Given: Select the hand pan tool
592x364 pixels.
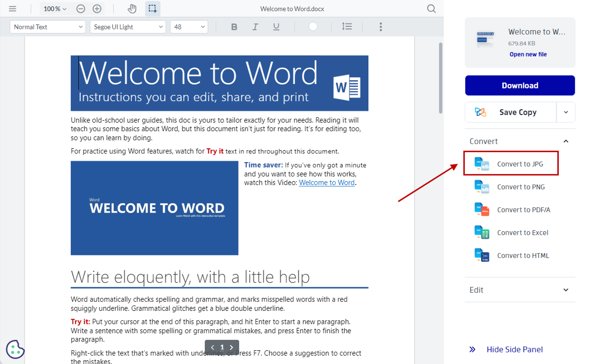Looking at the screenshot, I should click(x=132, y=9).
